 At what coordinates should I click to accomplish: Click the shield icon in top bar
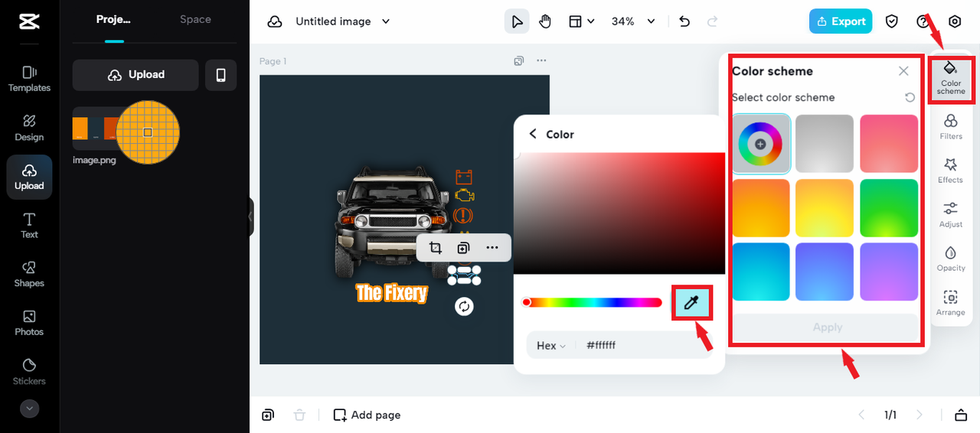click(x=892, y=21)
